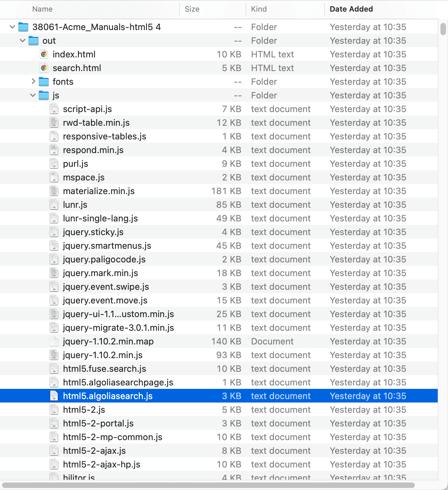Collapse the js folder
Viewport: 448px width, 490px height.
(x=33, y=95)
